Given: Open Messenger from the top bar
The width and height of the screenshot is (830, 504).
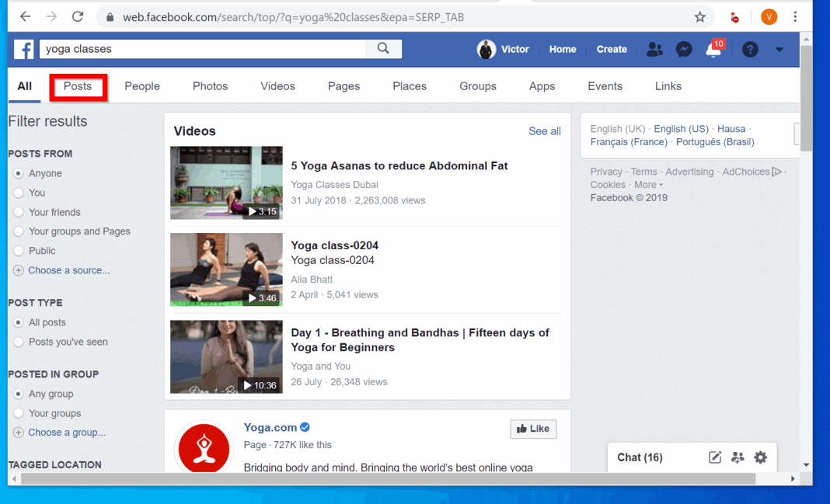Looking at the screenshot, I should (x=683, y=49).
